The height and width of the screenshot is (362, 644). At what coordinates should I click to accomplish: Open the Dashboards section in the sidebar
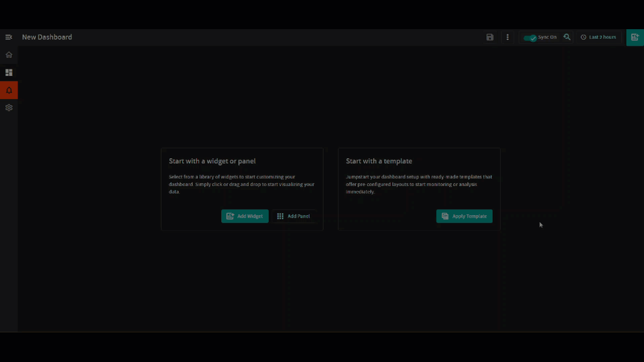click(x=9, y=72)
